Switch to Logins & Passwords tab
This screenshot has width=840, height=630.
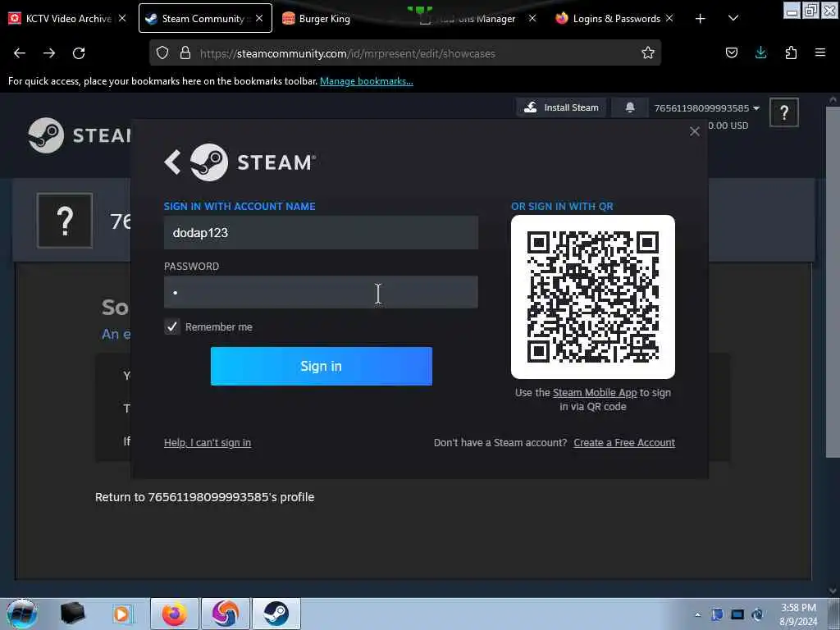pyautogui.click(x=615, y=18)
